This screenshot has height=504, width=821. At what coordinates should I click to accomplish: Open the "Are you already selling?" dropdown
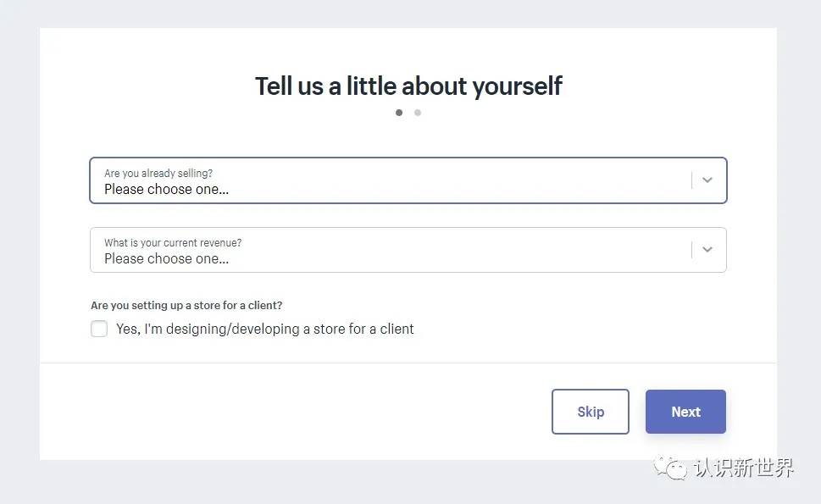[408, 180]
